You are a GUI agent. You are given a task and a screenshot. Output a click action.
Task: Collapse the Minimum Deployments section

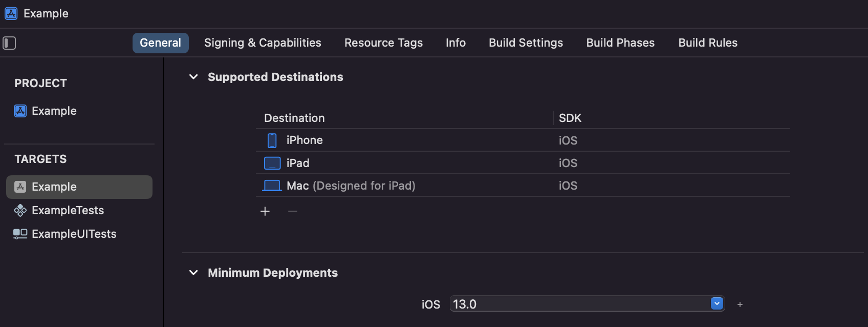(x=193, y=273)
